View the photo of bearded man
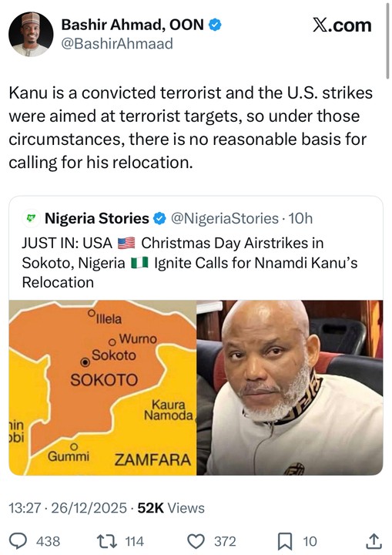The height and width of the screenshot is (555, 392). [x=290, y=388]
